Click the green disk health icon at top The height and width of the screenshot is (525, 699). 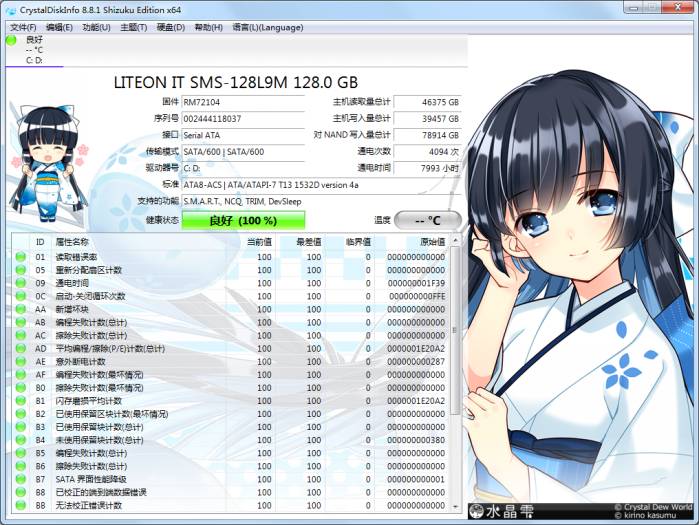pos(11,40)
